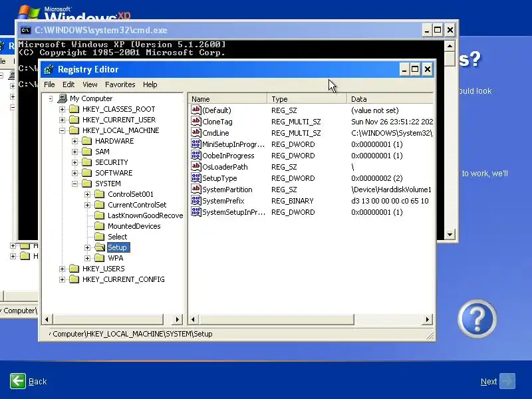Screen dimensions: 532x399
Task: Open the File menu
Action: click(x=49, y=84)
